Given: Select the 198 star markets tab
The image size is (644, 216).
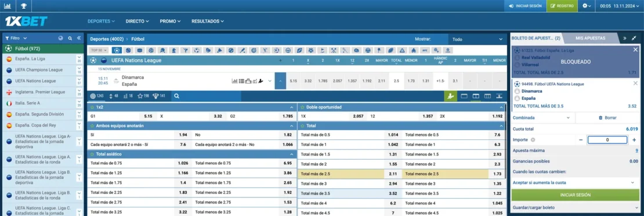Looking at the screenshot, I should pos(143,96).
